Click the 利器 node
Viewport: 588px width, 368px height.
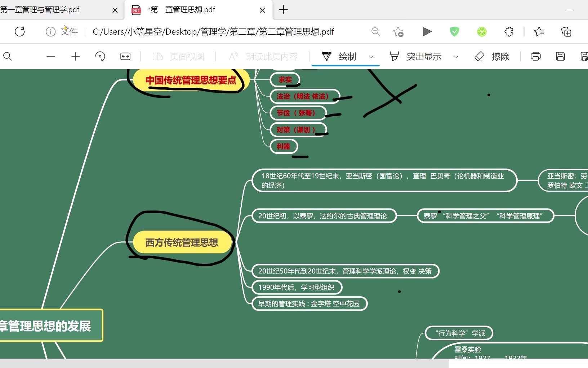[x=284, y=146]
